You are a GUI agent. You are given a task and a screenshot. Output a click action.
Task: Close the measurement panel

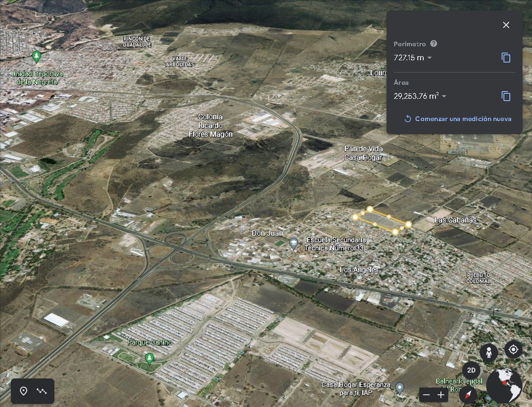[506, 25]
